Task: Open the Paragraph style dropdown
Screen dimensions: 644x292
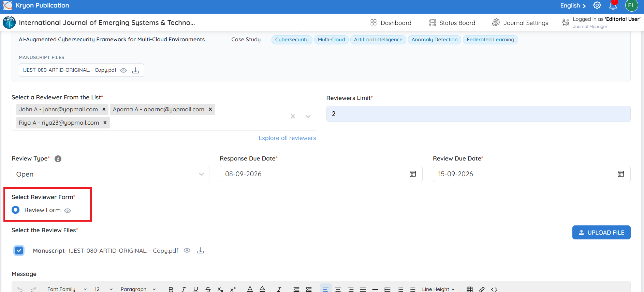Action: [138, 289]
